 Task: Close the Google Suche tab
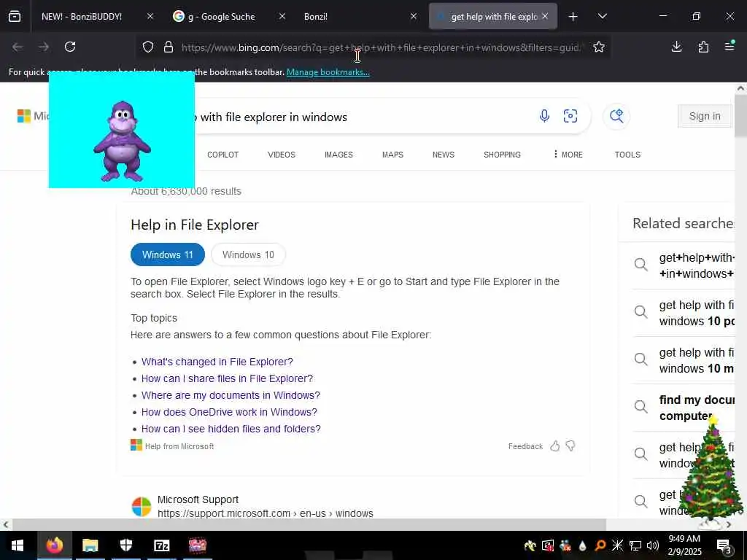282,16
